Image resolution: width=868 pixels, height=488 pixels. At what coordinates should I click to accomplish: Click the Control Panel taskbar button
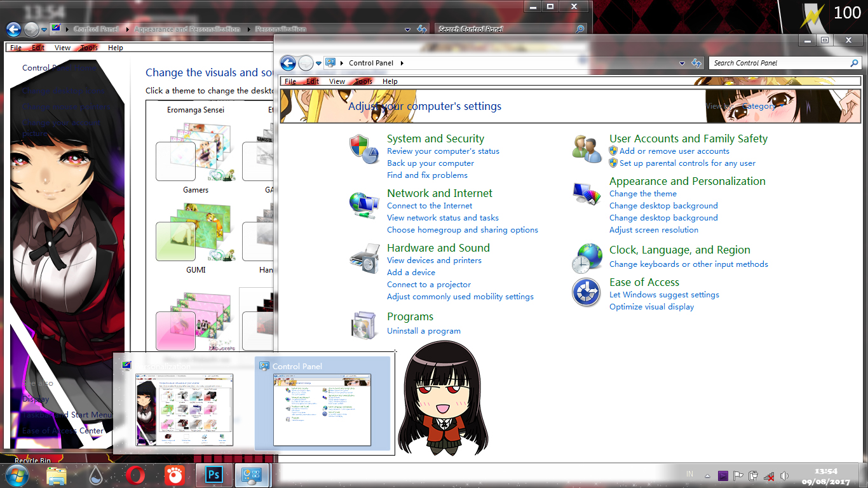click(x=253, y=475)
